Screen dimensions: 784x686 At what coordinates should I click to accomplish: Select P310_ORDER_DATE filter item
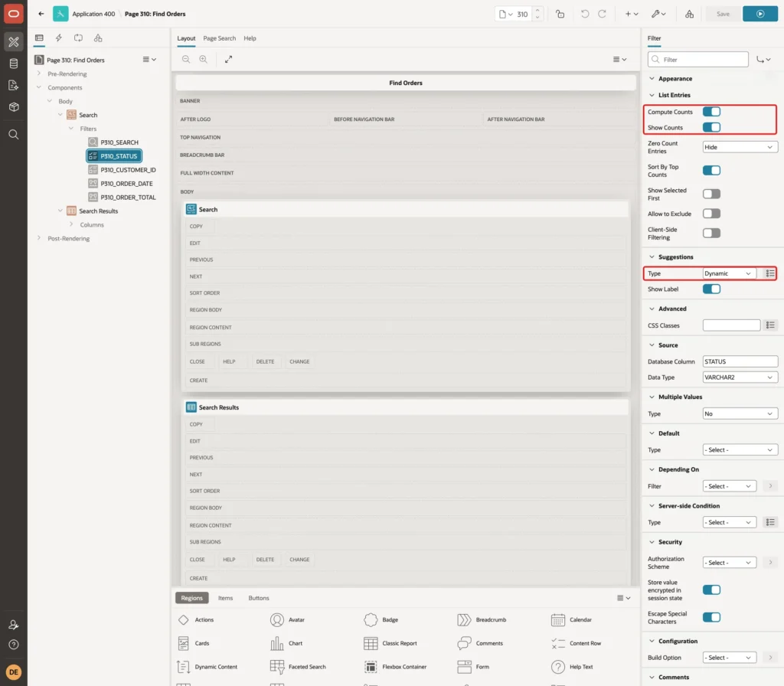[126, 184]
